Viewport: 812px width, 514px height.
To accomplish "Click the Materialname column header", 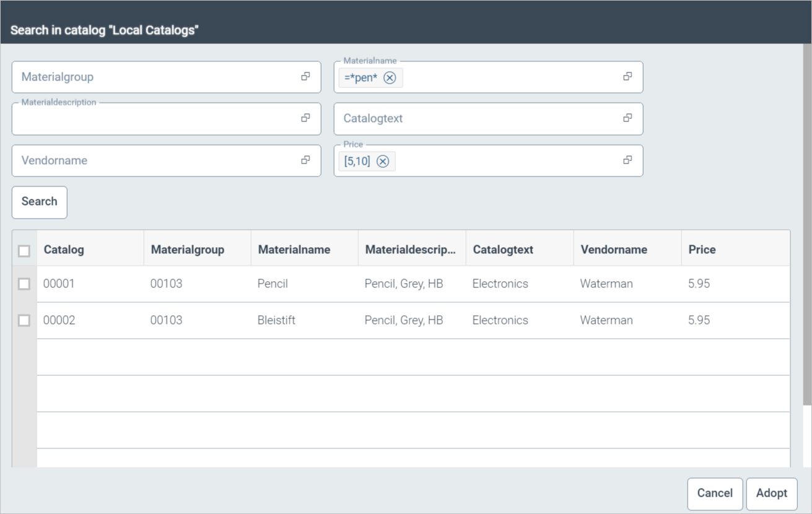I will (294, 250).
